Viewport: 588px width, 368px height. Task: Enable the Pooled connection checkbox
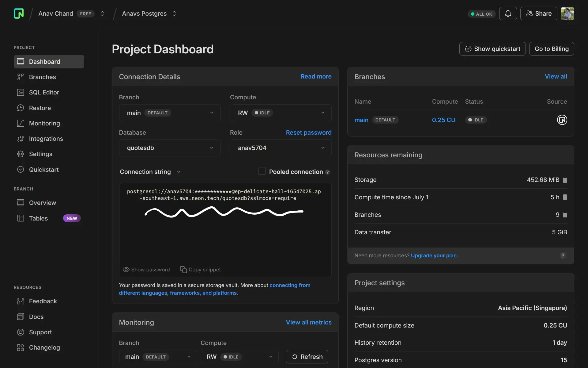[x=262, y=171]
